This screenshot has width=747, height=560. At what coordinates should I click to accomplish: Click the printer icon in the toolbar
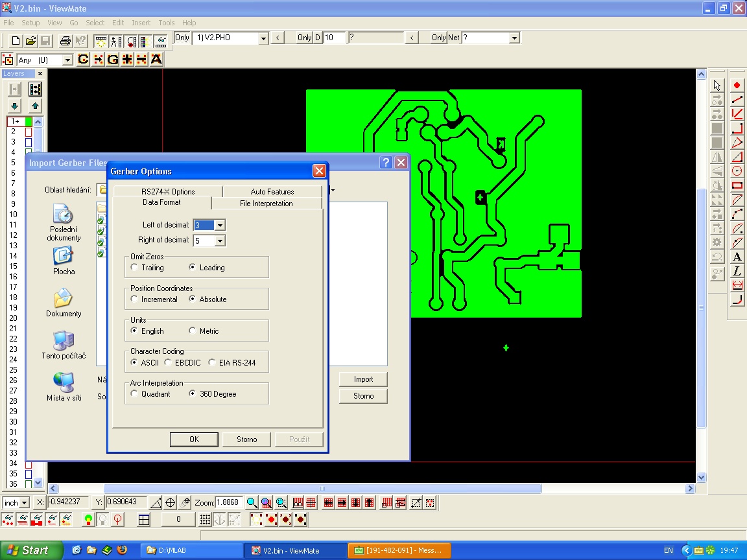(x=65, y=41)
